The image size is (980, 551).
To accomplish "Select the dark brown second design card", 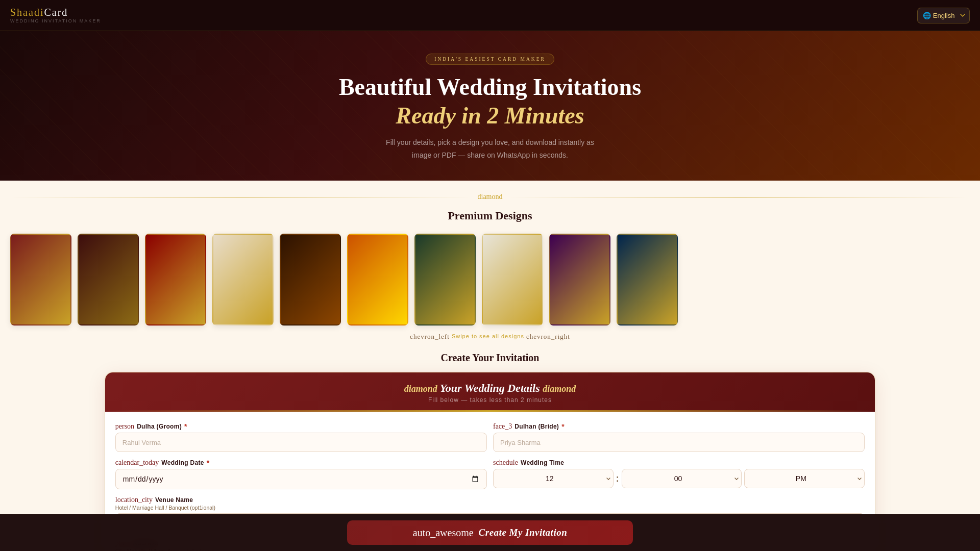I will tap(108, 280).
